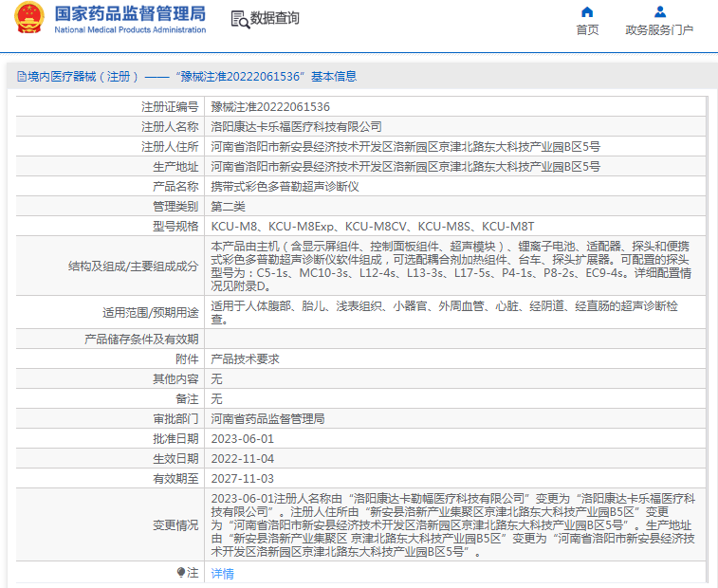This screenshot has height=588, width=718.
Task: Go to 首页 text link
Action: coord(587,30)
